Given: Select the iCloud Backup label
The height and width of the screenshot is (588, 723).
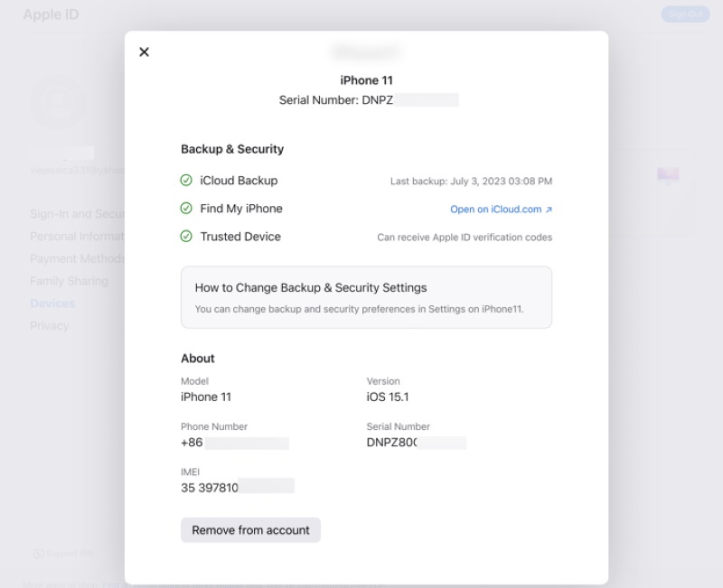Looking at the screenshot, I should pyautogui.click(x=239, y=181).
